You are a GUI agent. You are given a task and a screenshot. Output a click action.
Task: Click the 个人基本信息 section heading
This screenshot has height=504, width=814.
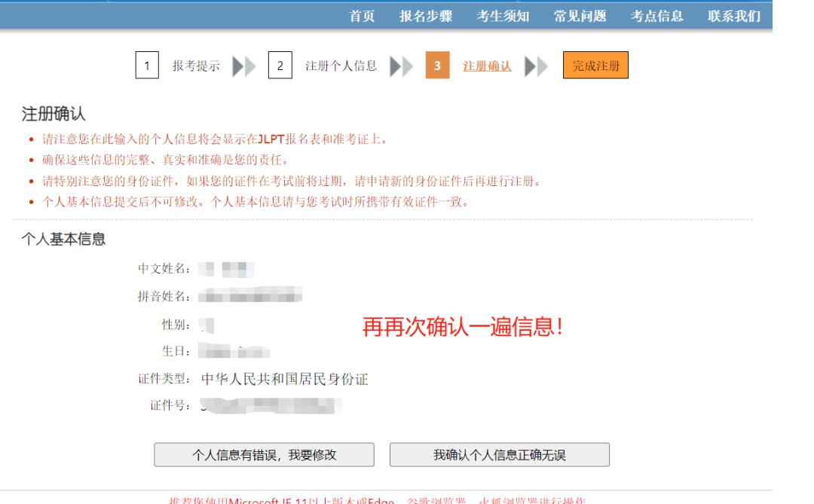pyautogui.click(x=63, y=239)
